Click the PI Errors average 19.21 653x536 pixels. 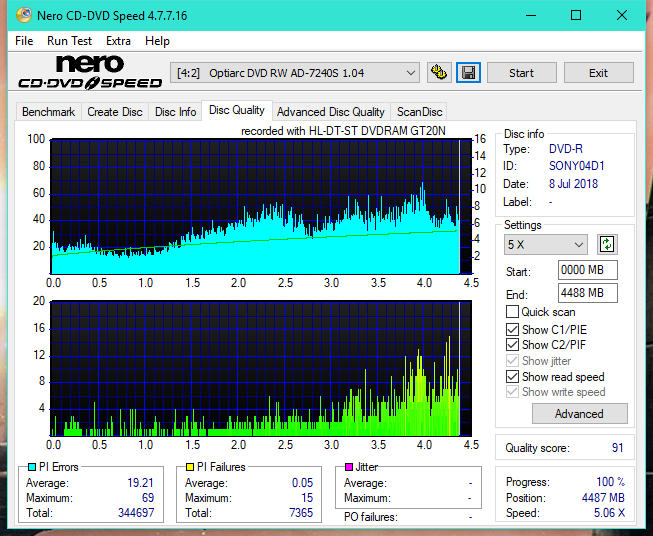(140, 482)
